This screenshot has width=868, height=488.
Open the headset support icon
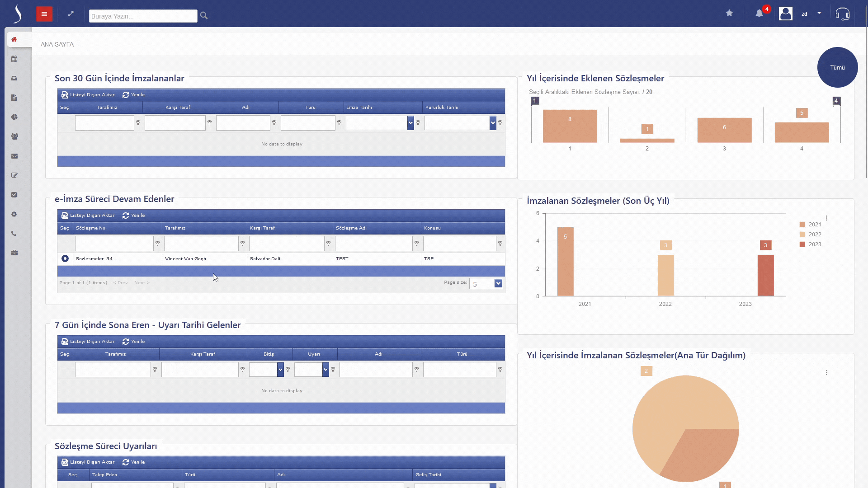pyautogui.click(x=842, y=14)
